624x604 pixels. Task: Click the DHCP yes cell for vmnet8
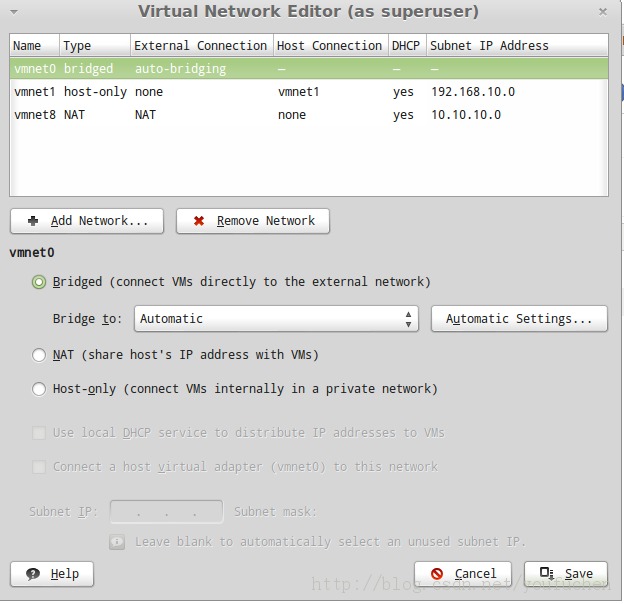[x=403, y=115]
